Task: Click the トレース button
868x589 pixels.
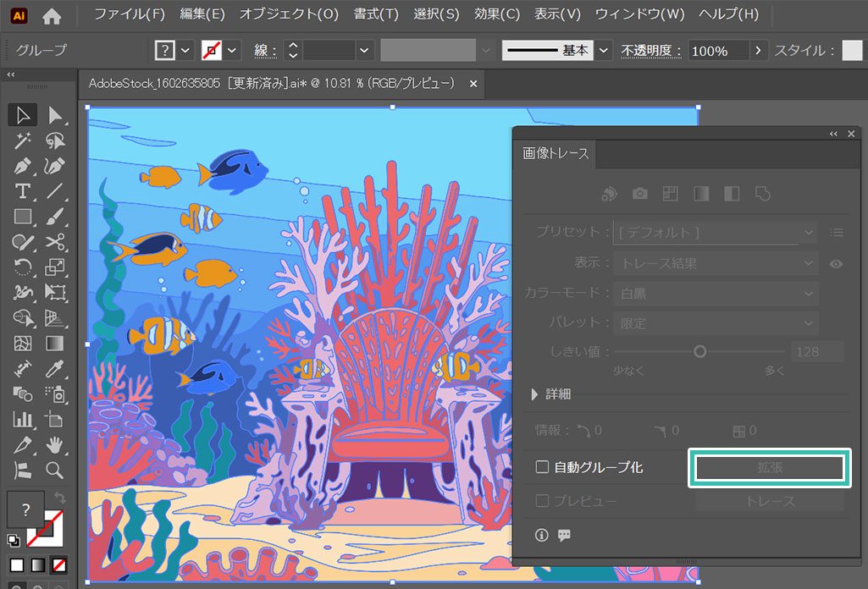Action: point(769,501)
